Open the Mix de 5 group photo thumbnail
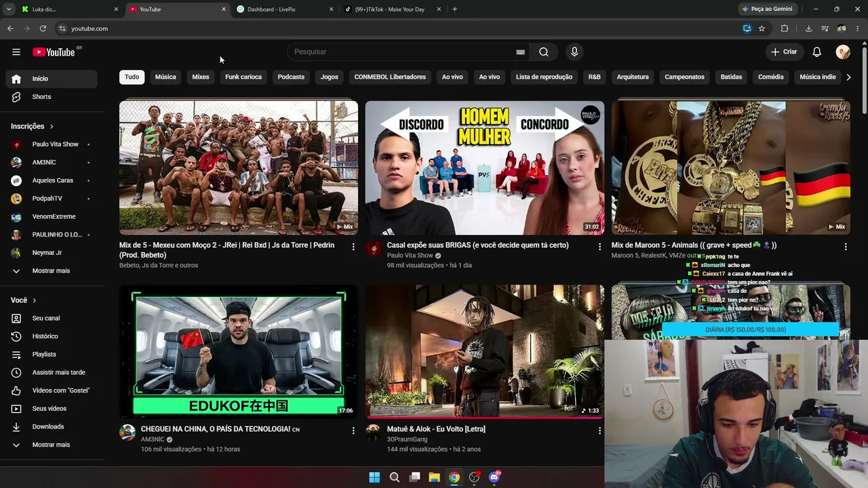This screenshot has height=488, width=868. coord(239,167)
